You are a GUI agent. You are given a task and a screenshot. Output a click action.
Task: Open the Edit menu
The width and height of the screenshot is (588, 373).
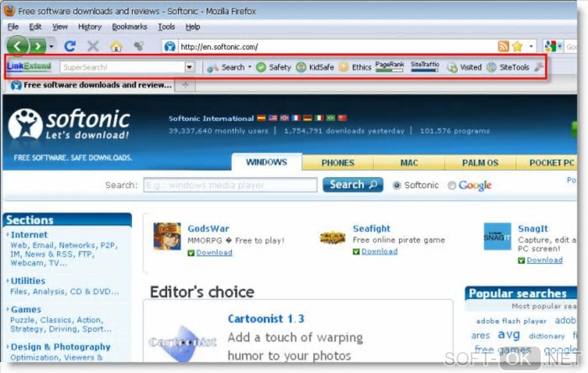click(x=35, y=27)
